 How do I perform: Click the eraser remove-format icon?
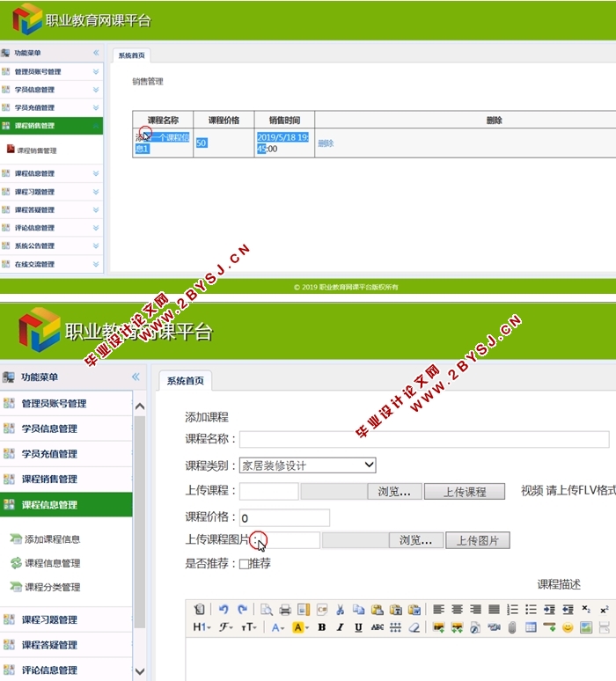point(414,627)
